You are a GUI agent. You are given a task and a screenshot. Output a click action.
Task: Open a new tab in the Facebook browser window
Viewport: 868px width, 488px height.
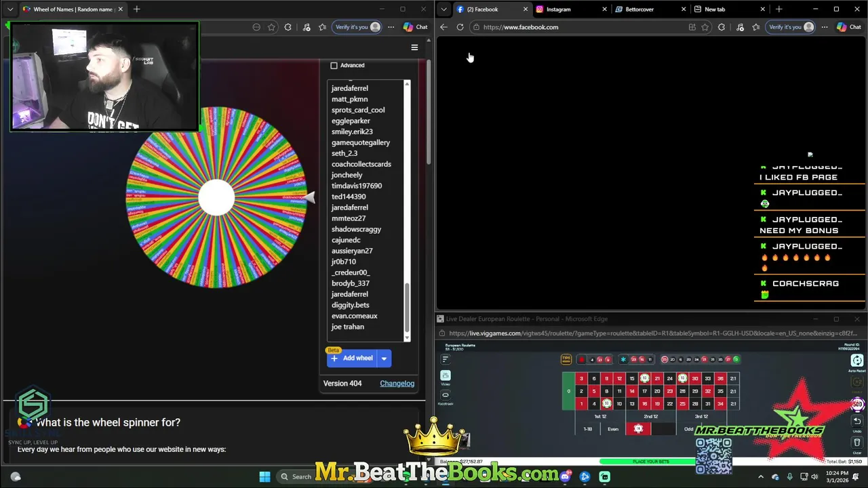[x=778, y=9]
